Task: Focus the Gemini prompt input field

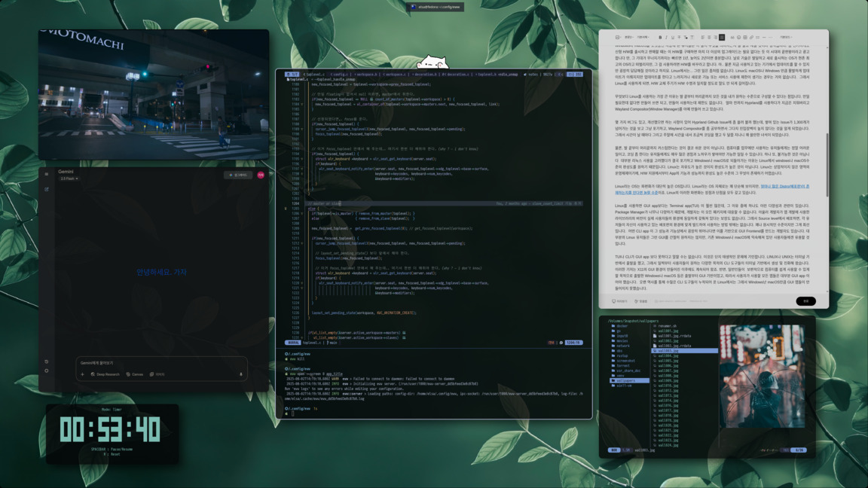Action: click(161, 363)
